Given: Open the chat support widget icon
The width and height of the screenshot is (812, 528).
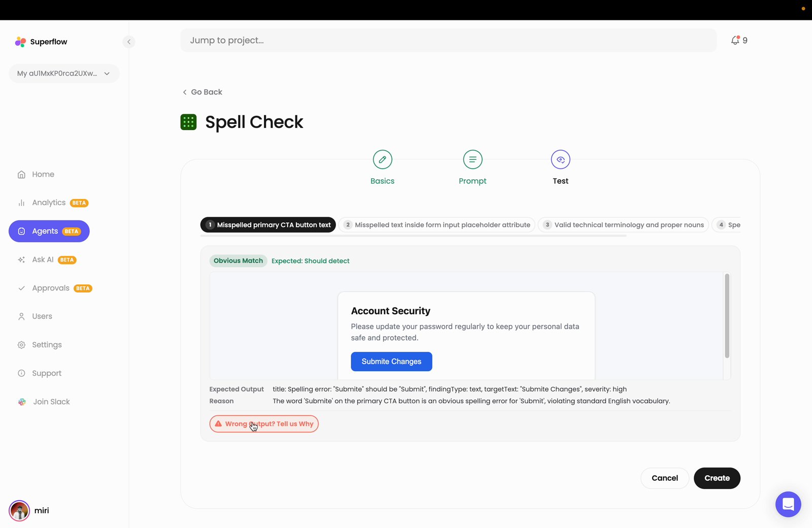Looking at the screenshot, I should click(788, 504).
